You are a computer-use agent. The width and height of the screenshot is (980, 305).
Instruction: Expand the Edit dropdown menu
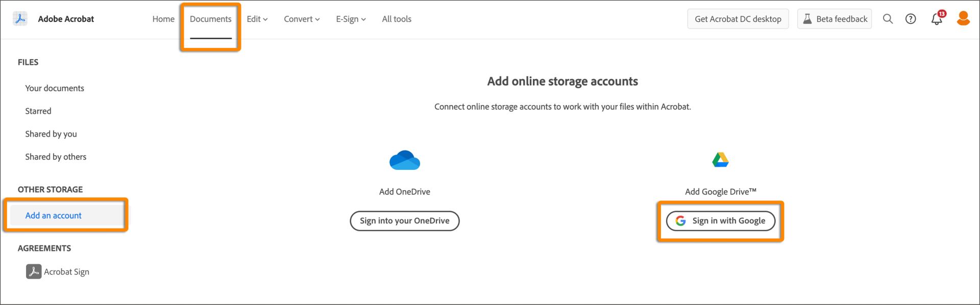[x=257, y=19]
